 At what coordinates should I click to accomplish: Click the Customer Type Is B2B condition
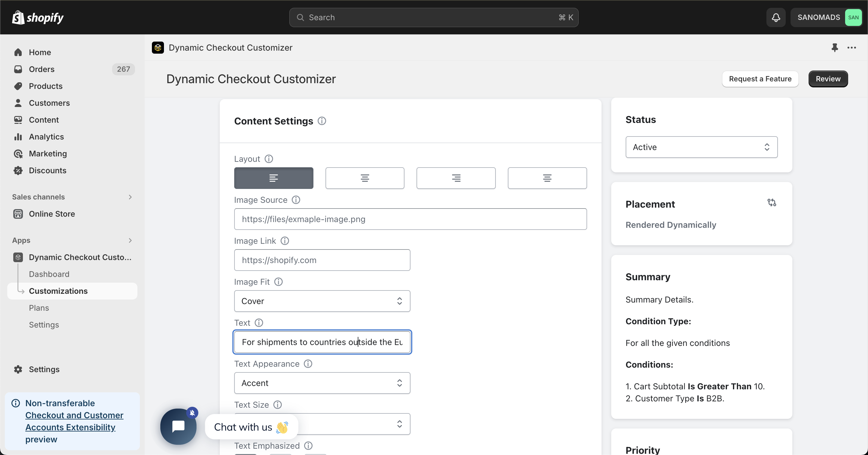click(675, 399)
